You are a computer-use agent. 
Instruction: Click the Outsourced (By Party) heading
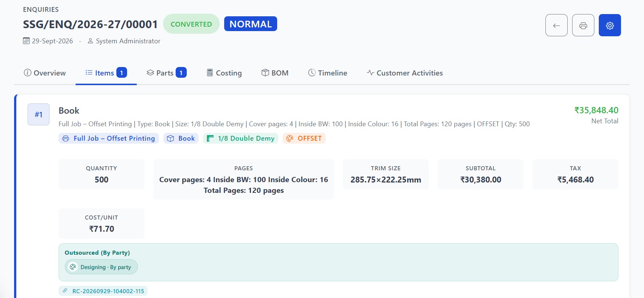[x=97, y=252]
